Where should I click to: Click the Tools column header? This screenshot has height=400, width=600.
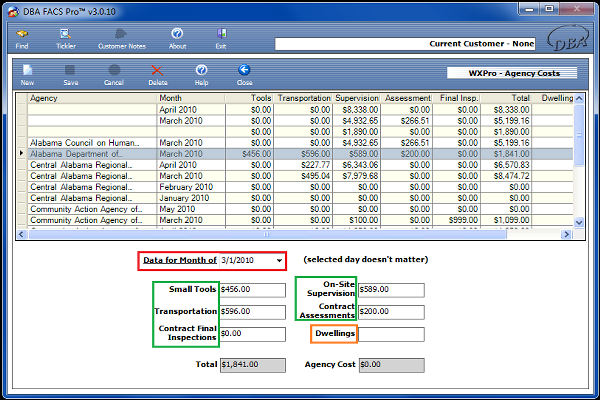249,98
